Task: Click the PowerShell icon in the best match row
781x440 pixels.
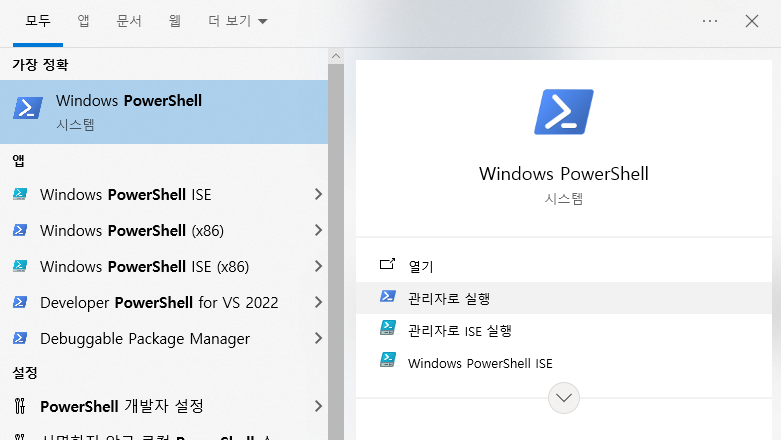Action: click(x=28, y=108)
